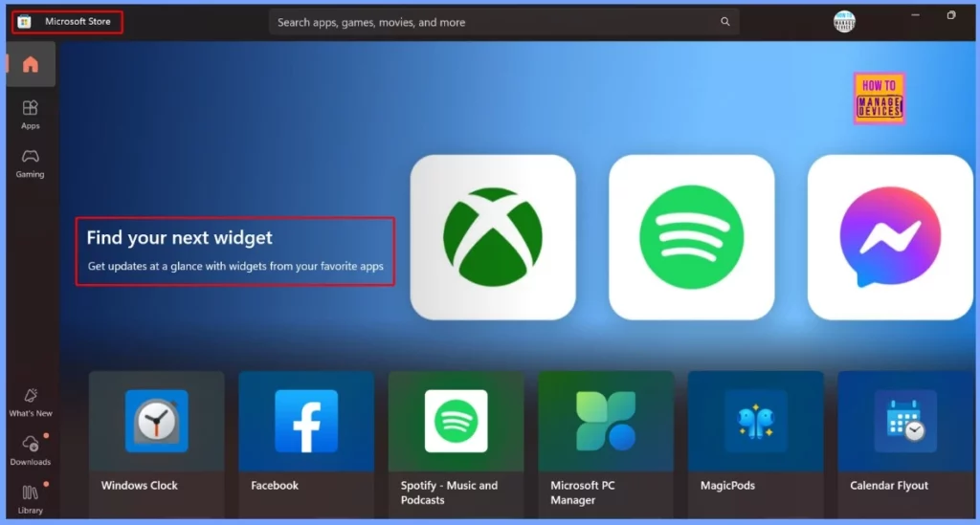Viewport: 980px width, 525px height.
Task: Open the large Spotify app tile
Action: coord(691,237)
